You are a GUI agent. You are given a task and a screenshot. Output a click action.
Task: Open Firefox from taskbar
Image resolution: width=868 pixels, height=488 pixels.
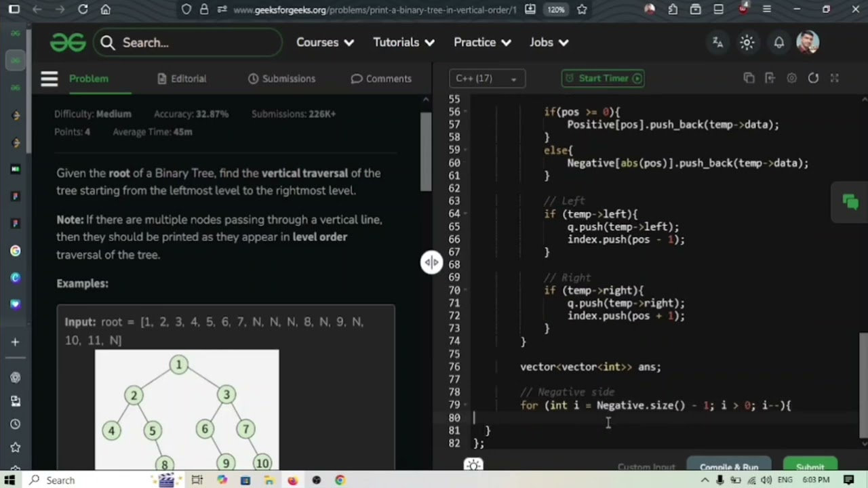[x=292, y=480]
